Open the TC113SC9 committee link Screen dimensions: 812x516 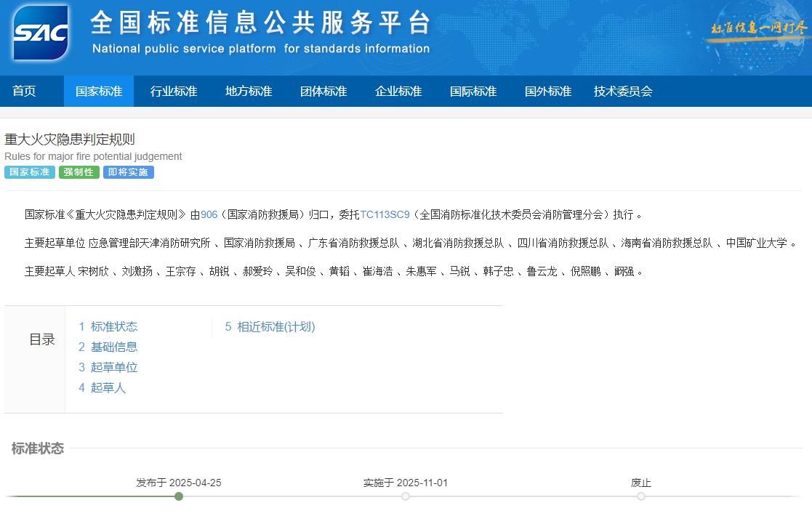tap(385, 214)
